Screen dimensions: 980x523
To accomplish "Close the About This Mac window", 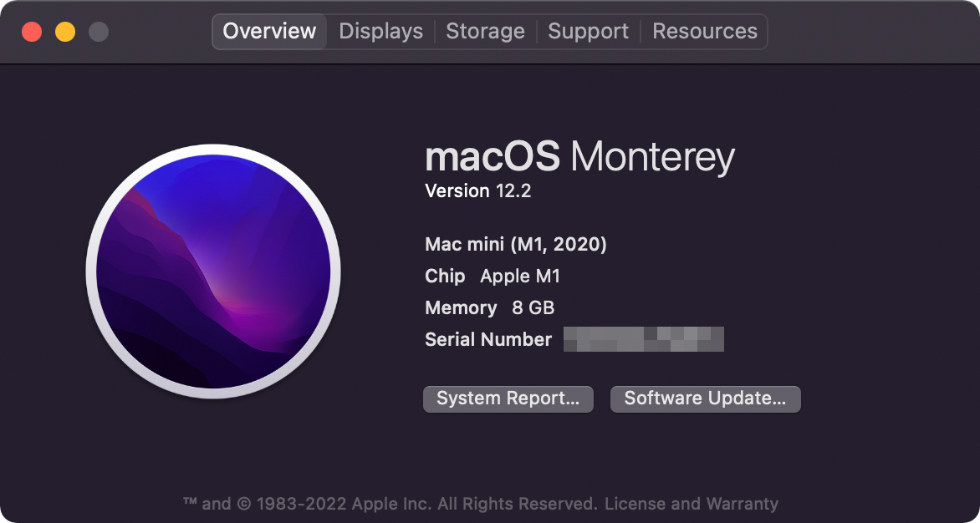I will pyautogui.click(x=32, y=32).
